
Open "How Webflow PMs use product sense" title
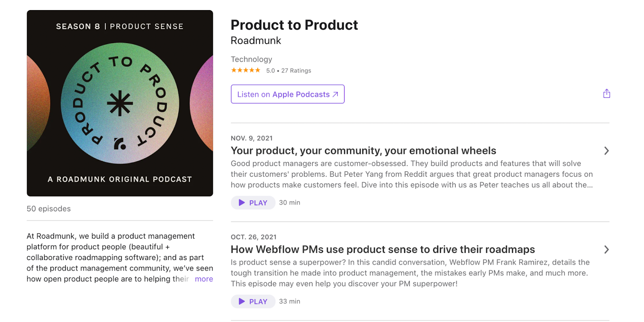point(382,250)
